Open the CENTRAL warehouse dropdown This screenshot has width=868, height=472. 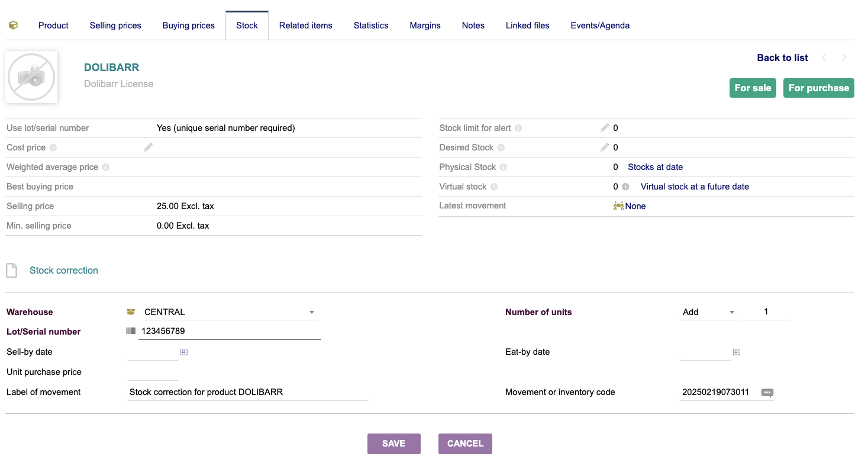229,312
